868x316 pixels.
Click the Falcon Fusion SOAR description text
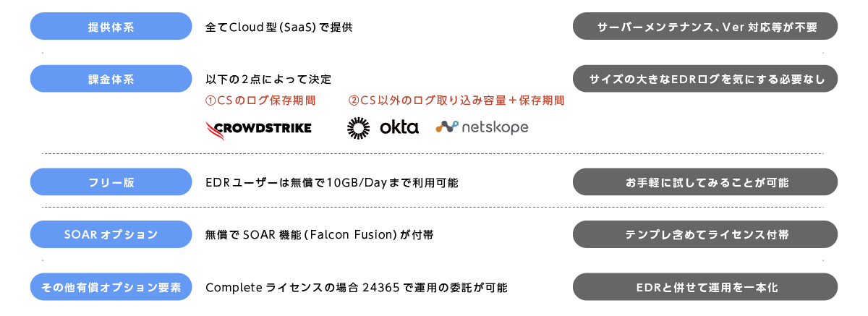click(x=320, y=235)
